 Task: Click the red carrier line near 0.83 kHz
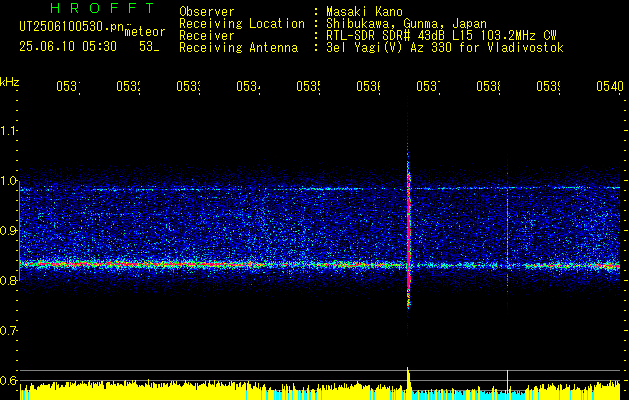(x=319, y=265)
